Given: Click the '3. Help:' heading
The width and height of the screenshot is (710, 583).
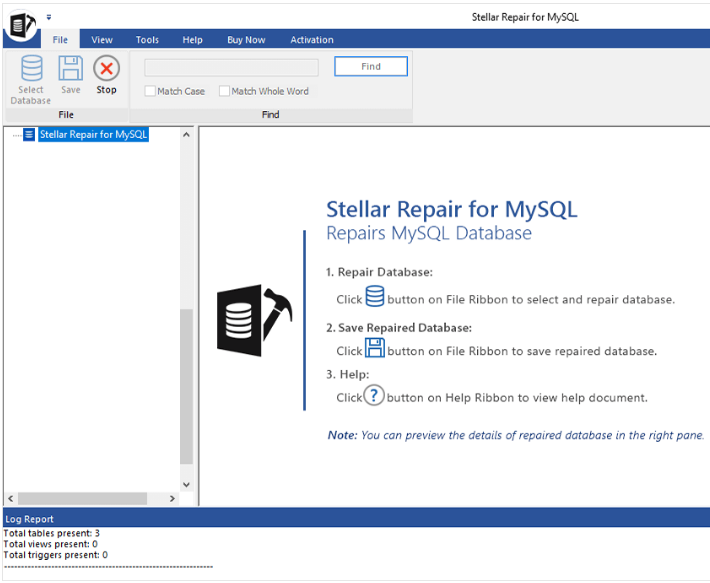Looking at the screenshot, I should pyautogui.click(x=348, y=374).
